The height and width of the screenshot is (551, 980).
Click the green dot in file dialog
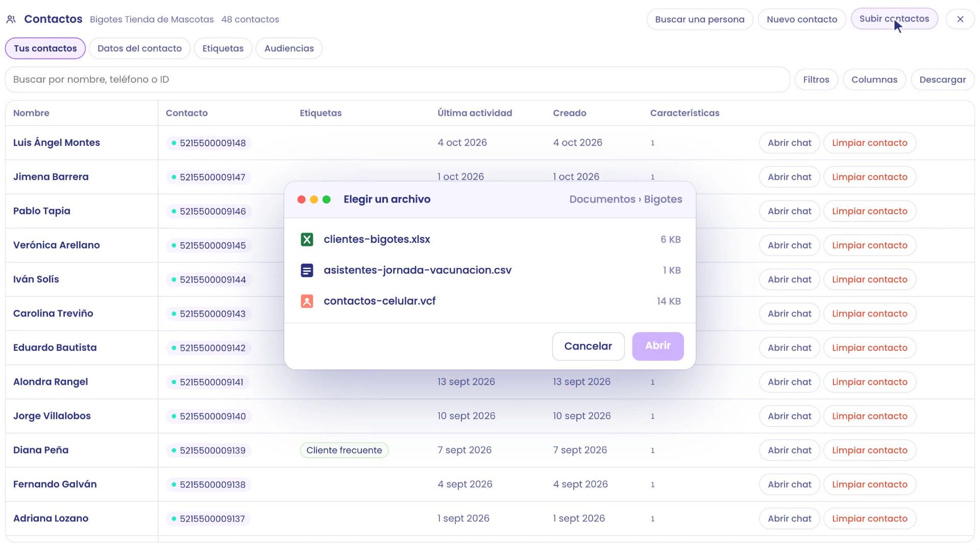327,199
